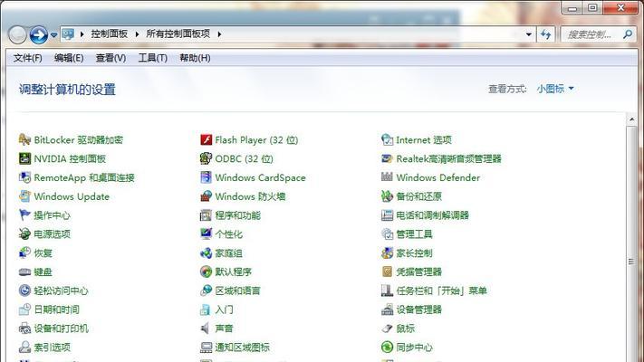Click the Internet 选项 icon
The height and width of the screenshot is (362, 644).
[x=387, y=140]
